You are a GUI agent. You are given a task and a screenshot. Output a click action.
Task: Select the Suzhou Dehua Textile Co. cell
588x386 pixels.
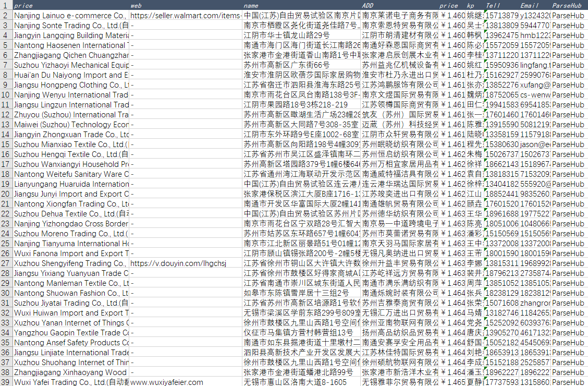(71, 213)
